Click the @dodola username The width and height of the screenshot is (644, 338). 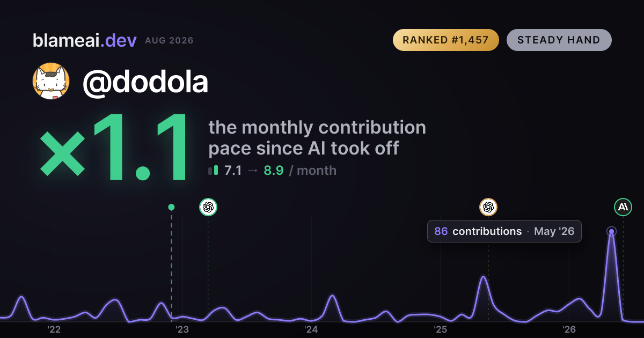(x=145, y=82)
